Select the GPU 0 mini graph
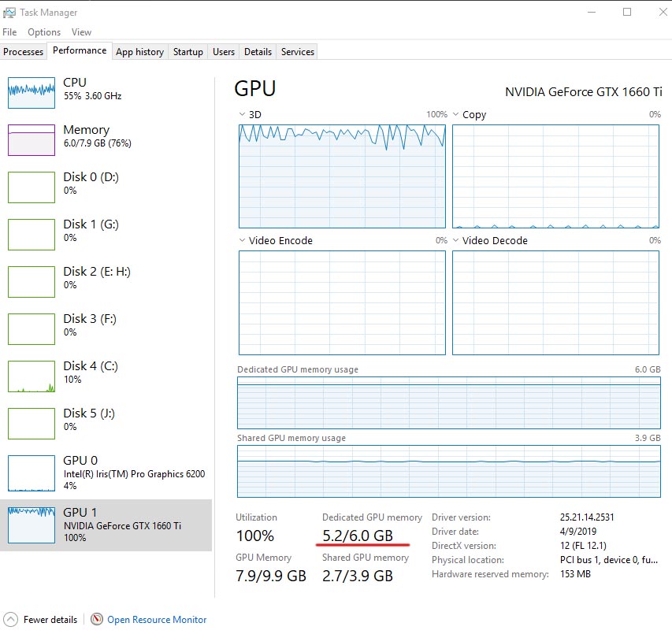The height and width of the screenshot is (634, 672). point(32,473)
